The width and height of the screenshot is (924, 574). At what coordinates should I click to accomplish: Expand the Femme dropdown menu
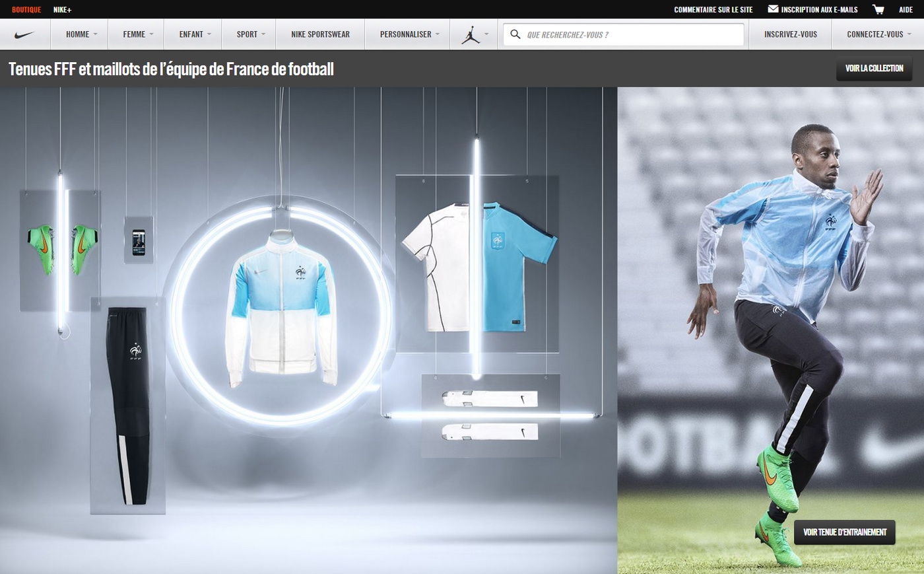138,34
